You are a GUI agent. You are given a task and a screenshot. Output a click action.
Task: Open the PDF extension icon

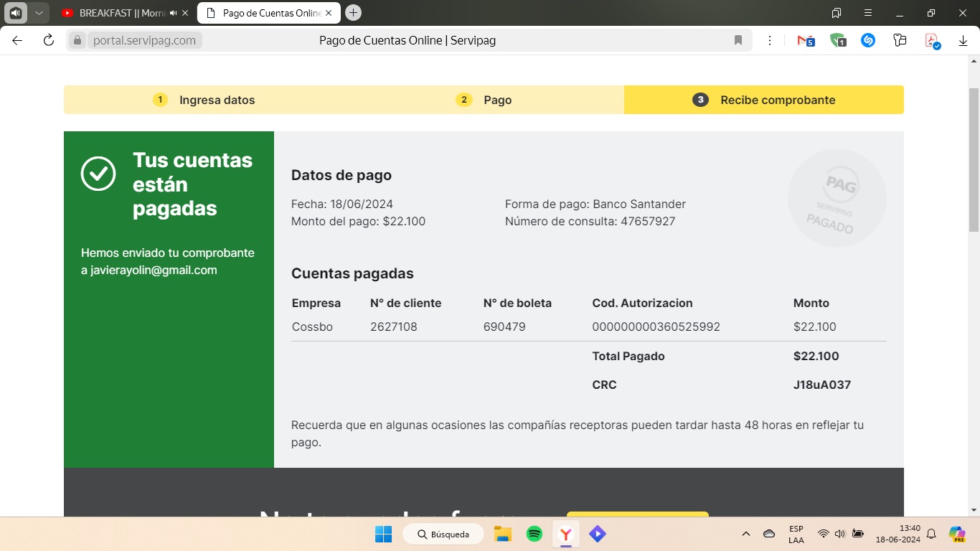click(x=931, y=41)
